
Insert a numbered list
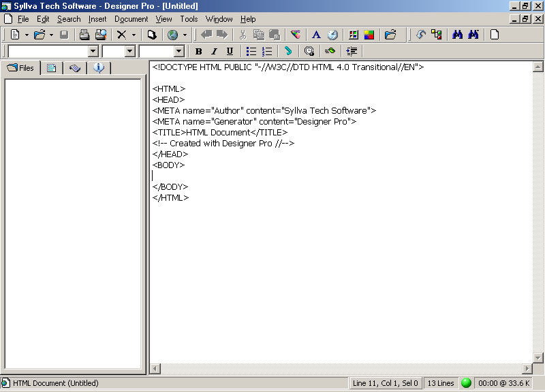click(266, 51)
